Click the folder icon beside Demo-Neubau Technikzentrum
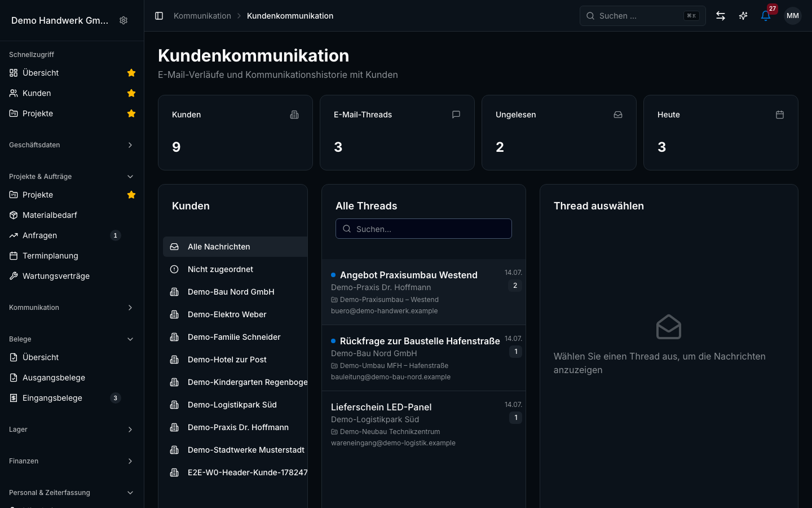The image size is (812, 508). (334, 432)
